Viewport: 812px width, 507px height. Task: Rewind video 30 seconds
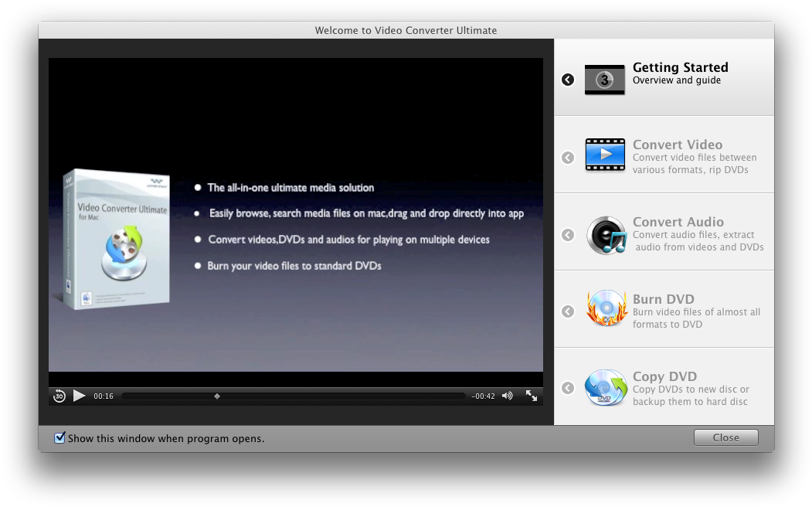coord(59,396)
